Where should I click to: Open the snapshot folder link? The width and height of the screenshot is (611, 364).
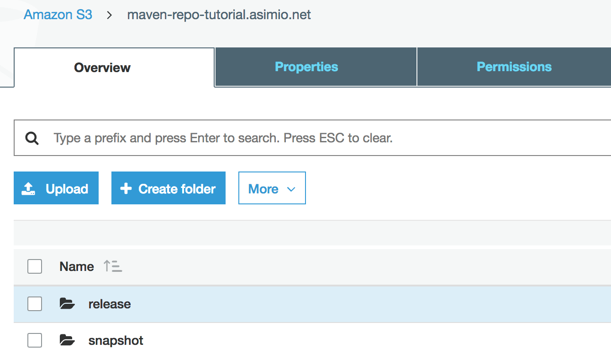pyautogui.click(x=116, y=341)
